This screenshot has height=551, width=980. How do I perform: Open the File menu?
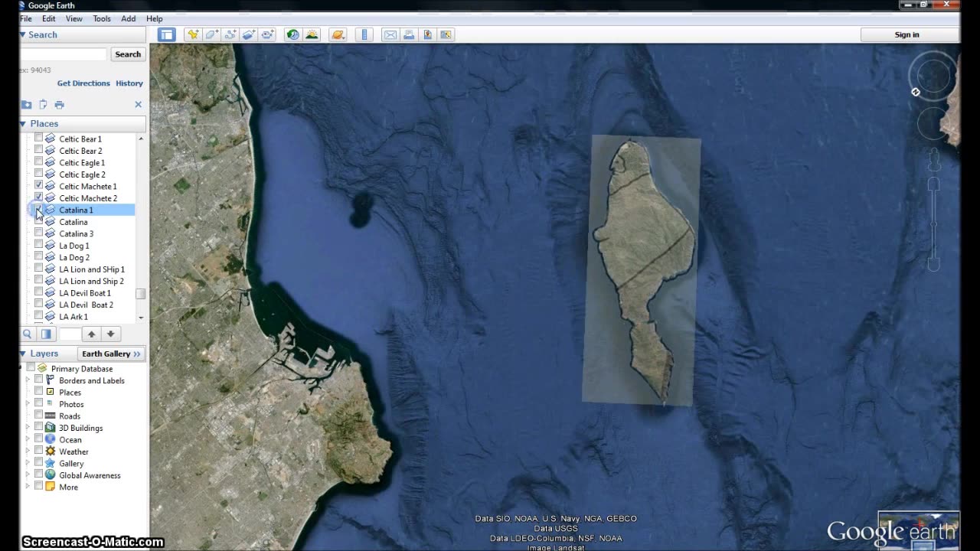25,18
